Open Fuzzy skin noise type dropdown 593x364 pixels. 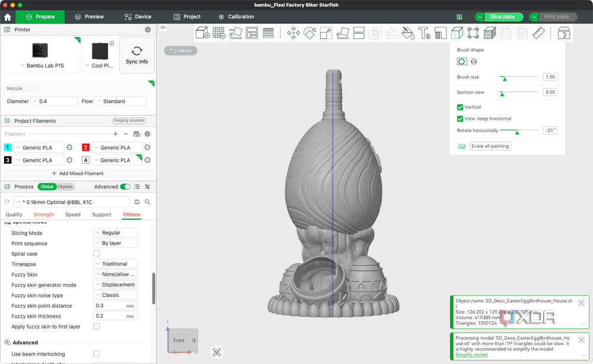click(x=116, y=295)
